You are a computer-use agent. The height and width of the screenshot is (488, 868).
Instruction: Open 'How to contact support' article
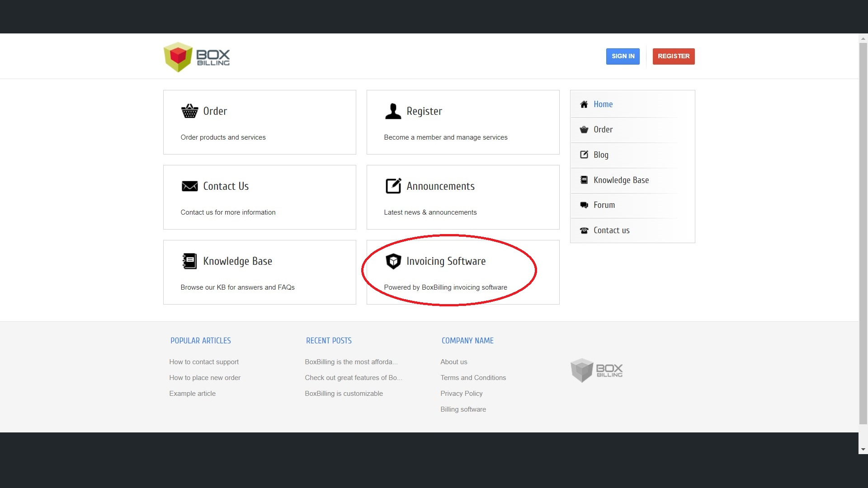(204, 362)
